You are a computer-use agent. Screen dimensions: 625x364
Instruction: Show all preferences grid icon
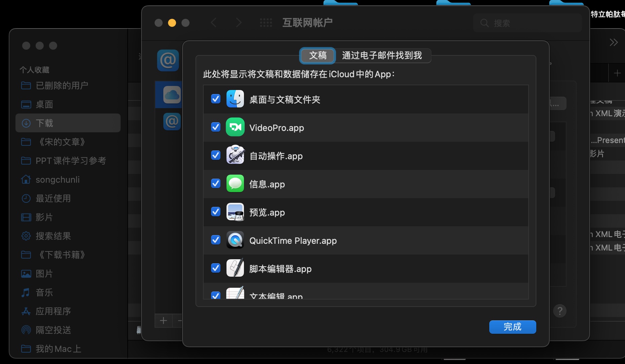[266, 23]
